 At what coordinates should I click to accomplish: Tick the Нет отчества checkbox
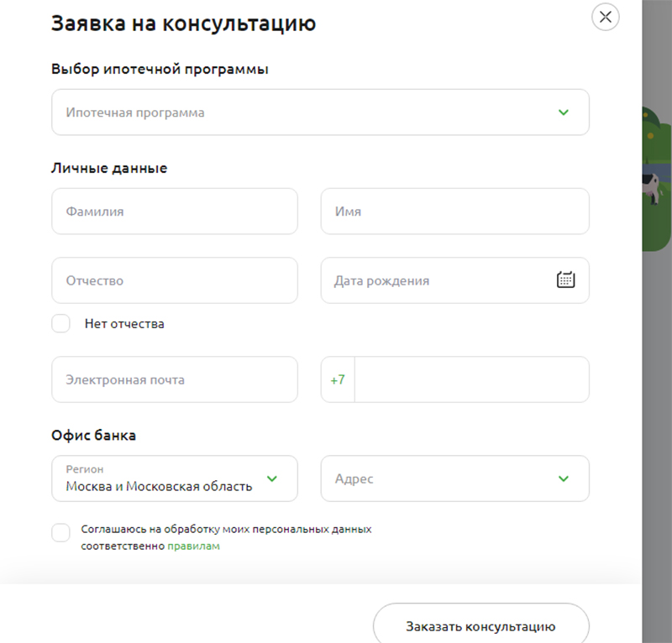pyautogui.click(x=60, y=324)
